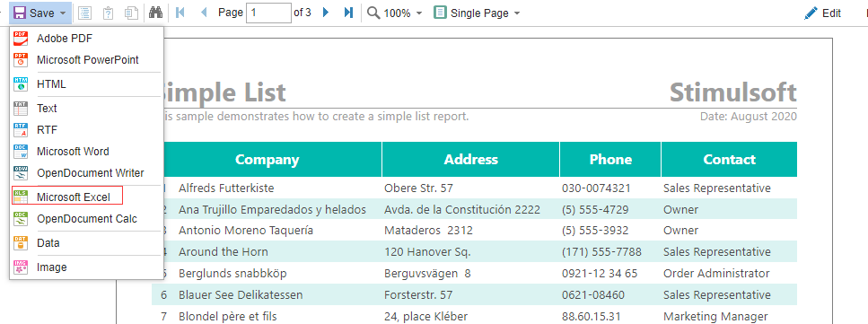Choose OpenDocument Calc export option

(x=86, y=219)
